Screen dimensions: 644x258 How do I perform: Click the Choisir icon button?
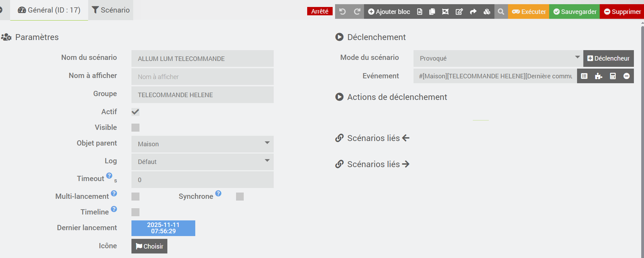tap(149, 246)
